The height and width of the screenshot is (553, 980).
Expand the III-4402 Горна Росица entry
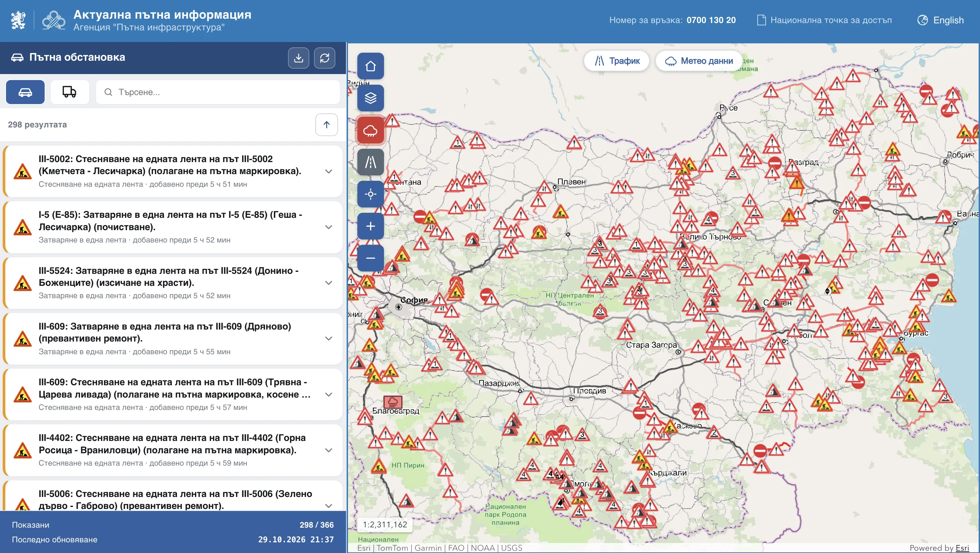pos(329,450)
